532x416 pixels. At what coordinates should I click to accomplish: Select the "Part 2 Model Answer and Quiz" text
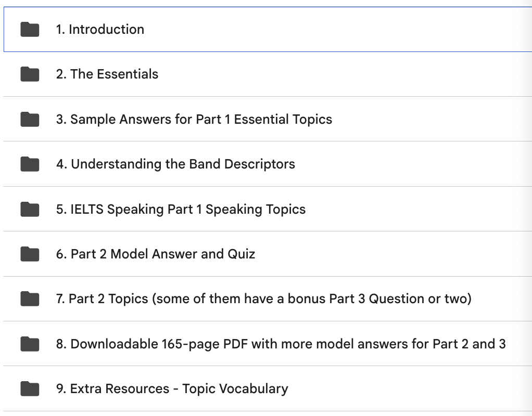[x=156, y=254]
